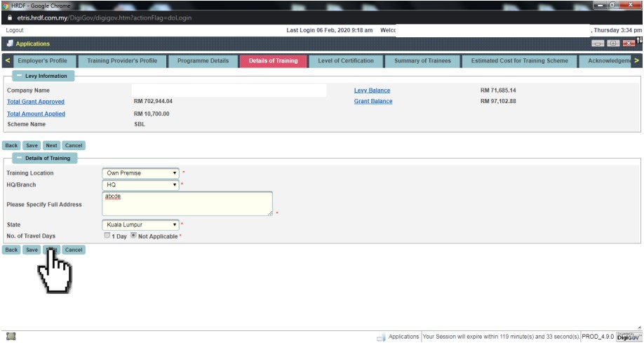Screen dimensions: 644x343
Task: Minimize the Applications inner panel
Action: coord(598,43)
